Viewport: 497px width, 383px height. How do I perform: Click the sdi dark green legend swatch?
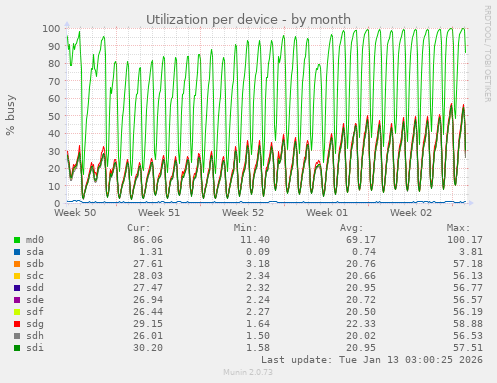[17, 348]
